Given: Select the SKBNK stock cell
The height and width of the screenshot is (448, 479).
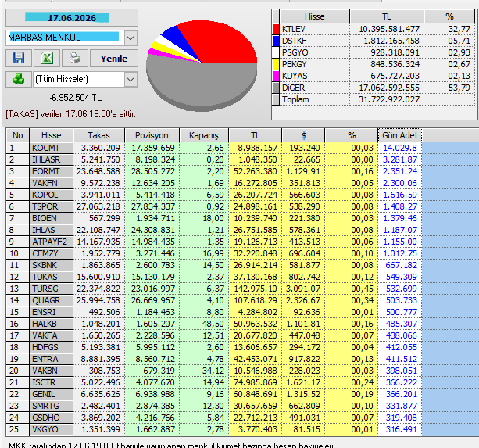Looking at the screenshot, I should pyautogui.click(x=52, y=265).
